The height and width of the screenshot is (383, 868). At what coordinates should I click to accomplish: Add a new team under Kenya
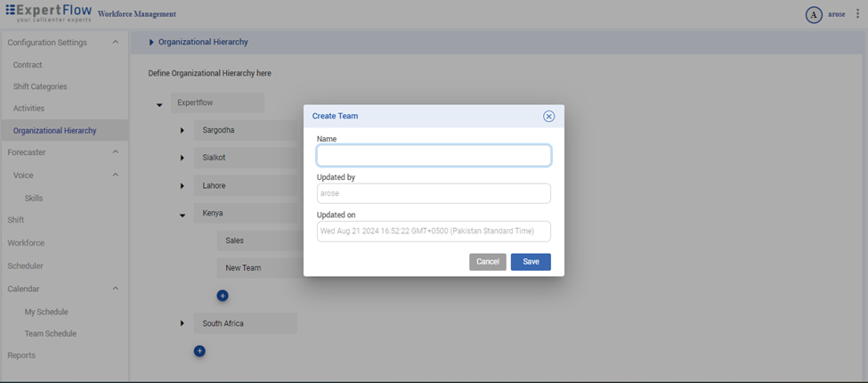[223, 296]
